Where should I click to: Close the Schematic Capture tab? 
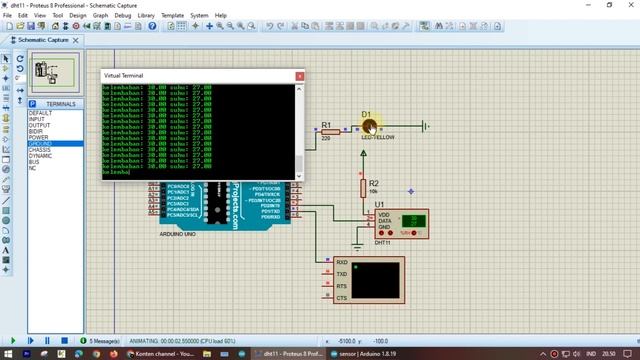(x=76, y=40)
